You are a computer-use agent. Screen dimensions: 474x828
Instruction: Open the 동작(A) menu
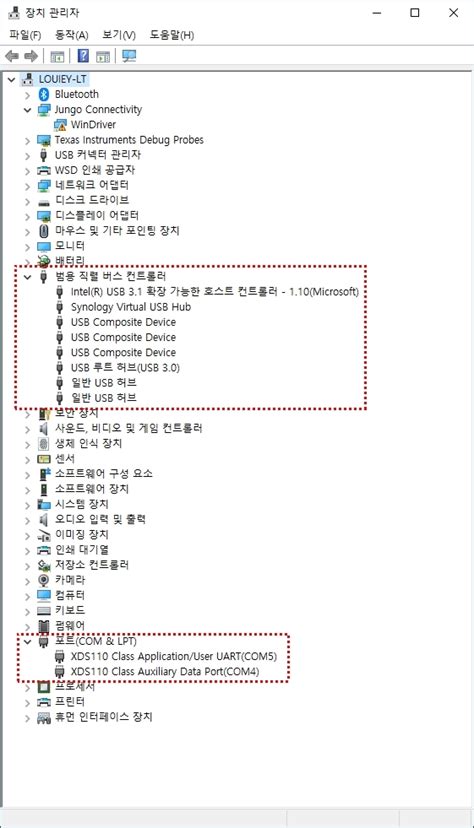click(71, 35)
